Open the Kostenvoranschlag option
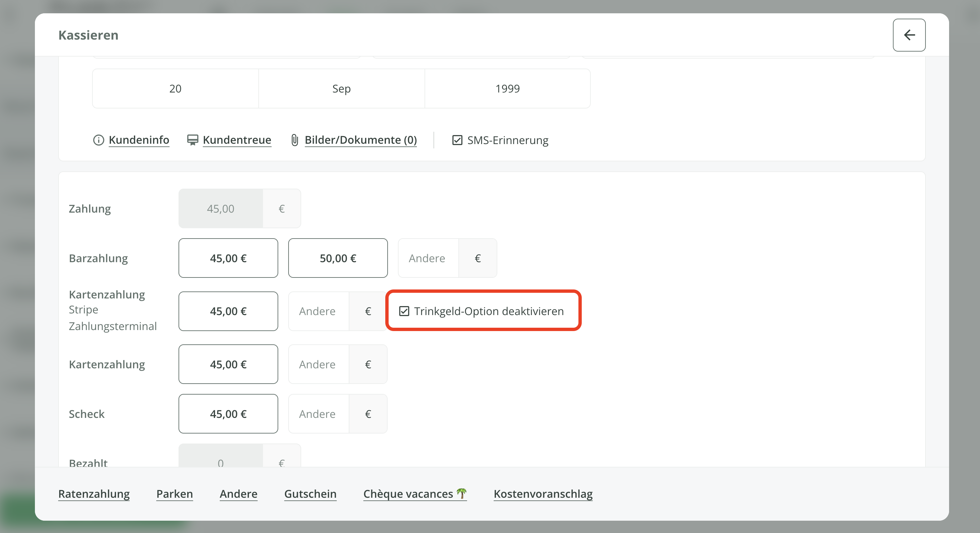980x533 pixels. [543, 494]
